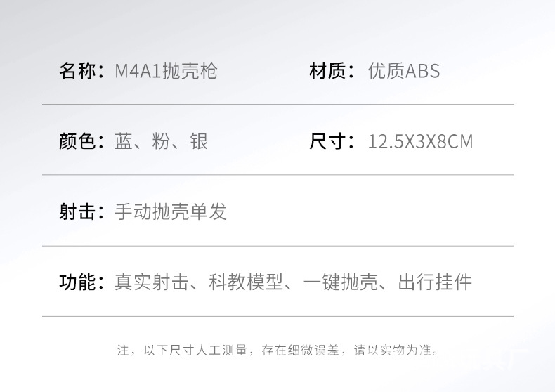Click the 颜色 label

(x=77, y=141)
